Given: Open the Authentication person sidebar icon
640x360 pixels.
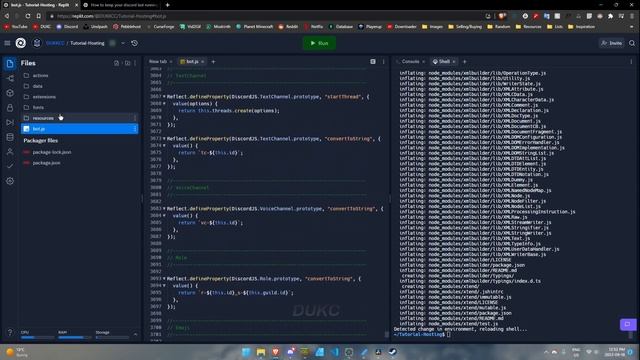Looking at the screenshot, I should pyautogui.click(x=10, y=151).
